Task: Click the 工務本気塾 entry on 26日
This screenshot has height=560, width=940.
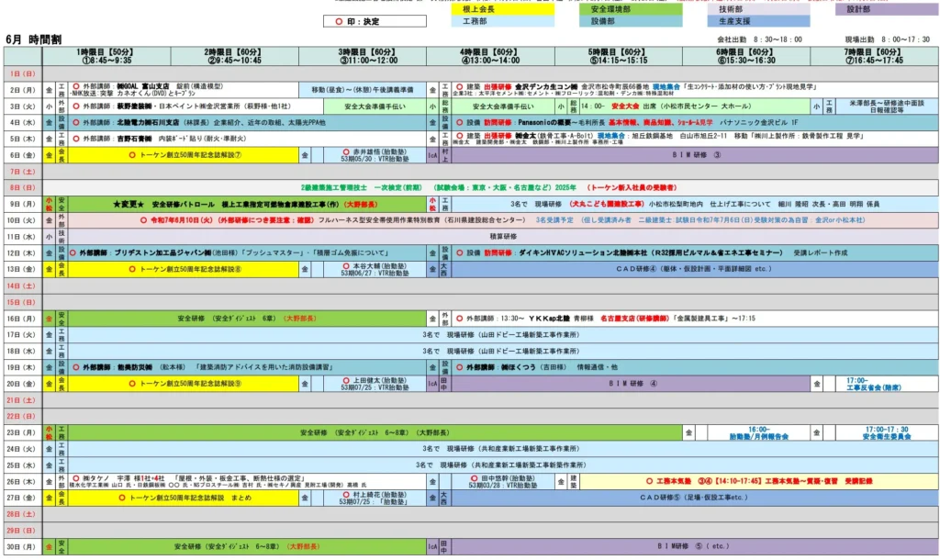Action: tap(759, 481)
